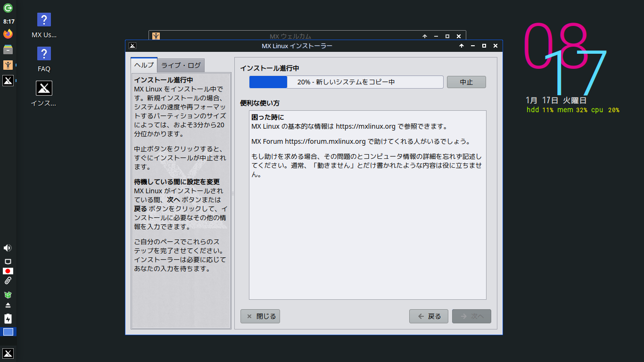644x362 pixels.
Task: Switch to the ライブ・ログ tab
Action: click(x=181, y=66)
